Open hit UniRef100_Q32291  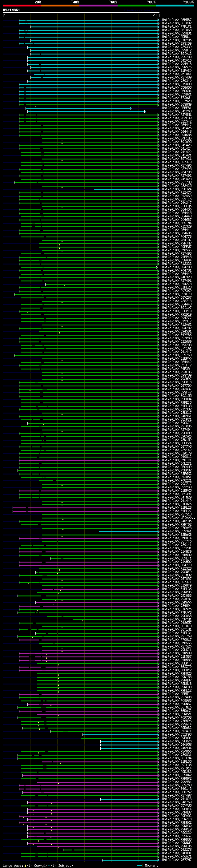coord(177,548)
